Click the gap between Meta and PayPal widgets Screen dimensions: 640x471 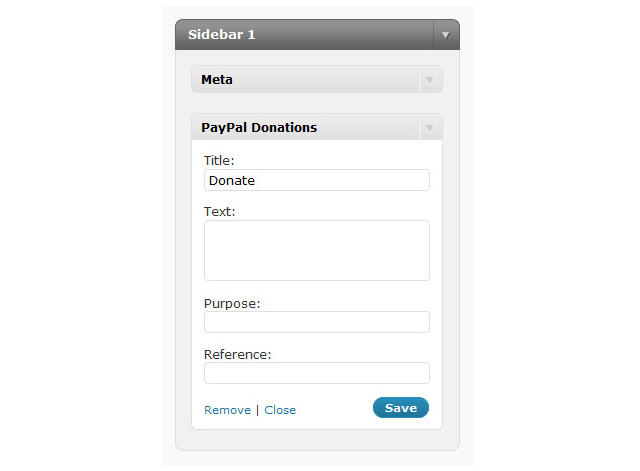tap(317, 103)
